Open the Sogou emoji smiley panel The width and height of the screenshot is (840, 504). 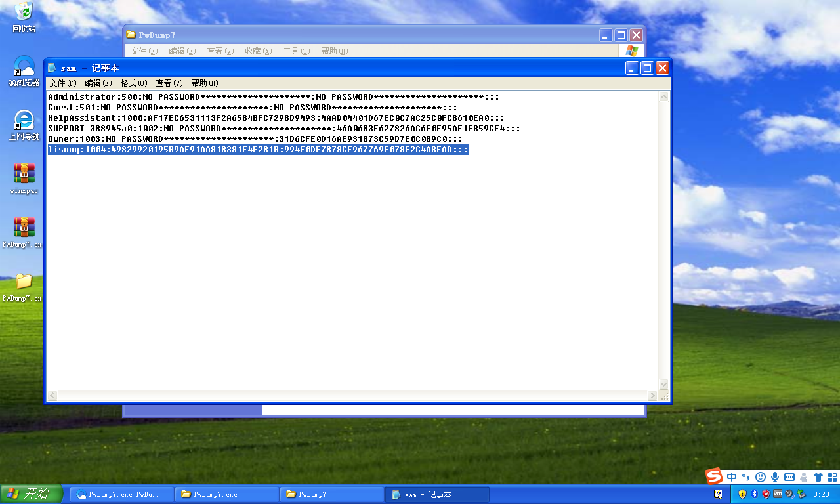click(x=761, y=477)
